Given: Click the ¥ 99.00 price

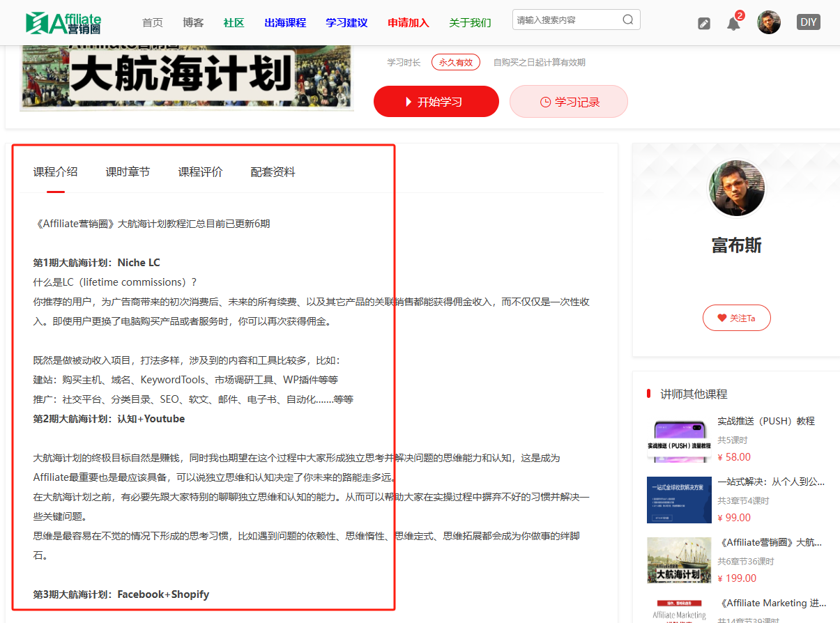Looking at the screenshot, I should (x=734, y=518).
